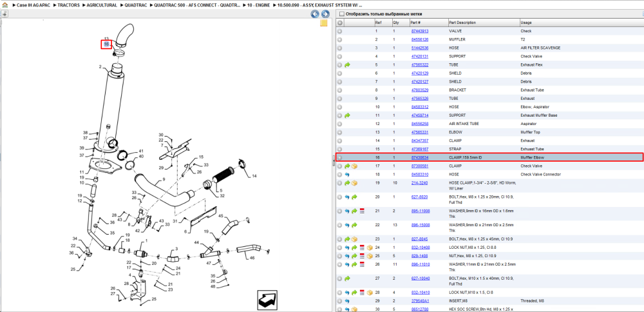Select 'Exhaust Muffler Base' usage cell
This screenshot has width=644, height=312.
pyautogui.click(x=539, y=115)
